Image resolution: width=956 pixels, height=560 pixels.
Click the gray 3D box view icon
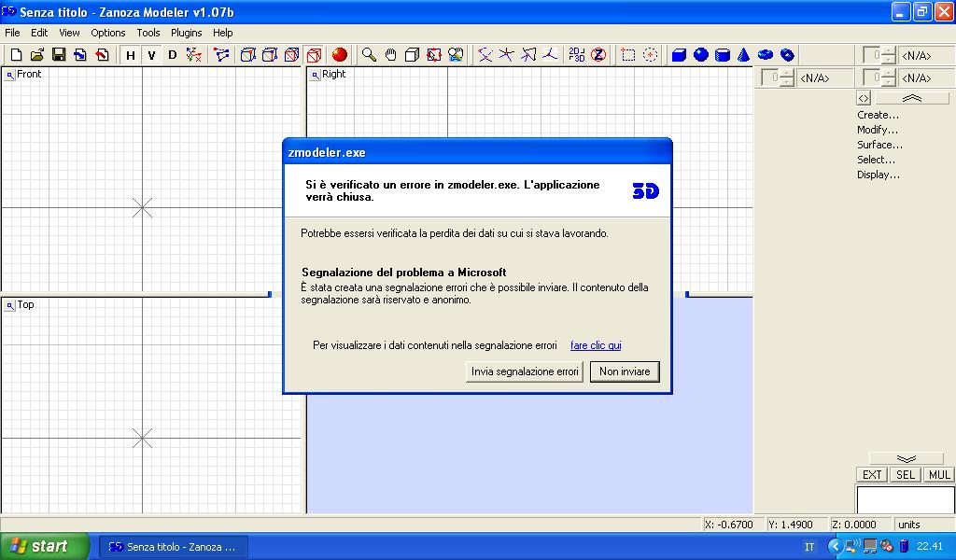click(412, 55)
